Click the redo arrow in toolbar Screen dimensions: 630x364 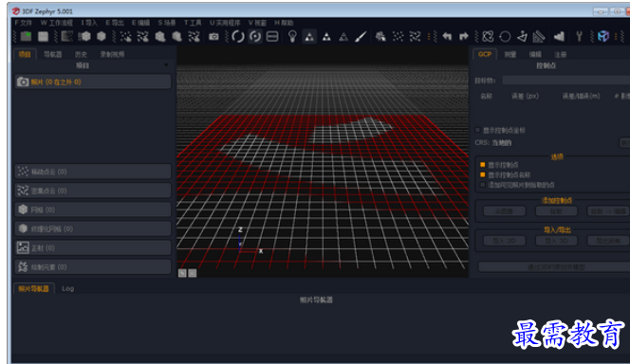coord(464,37)
